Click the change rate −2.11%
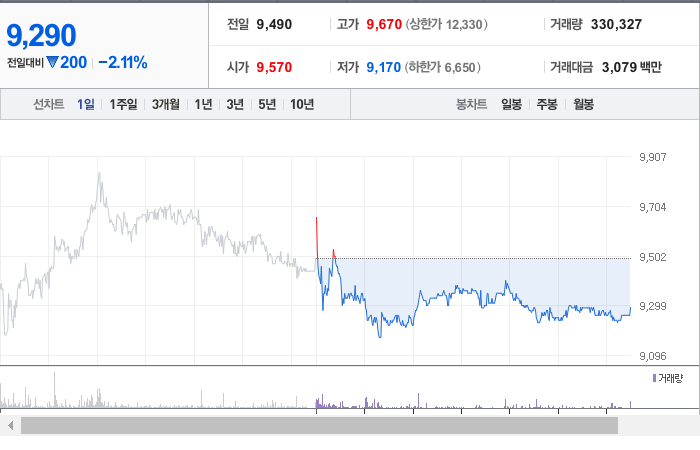Screen dimensions: 700x450 click(123, 62)
